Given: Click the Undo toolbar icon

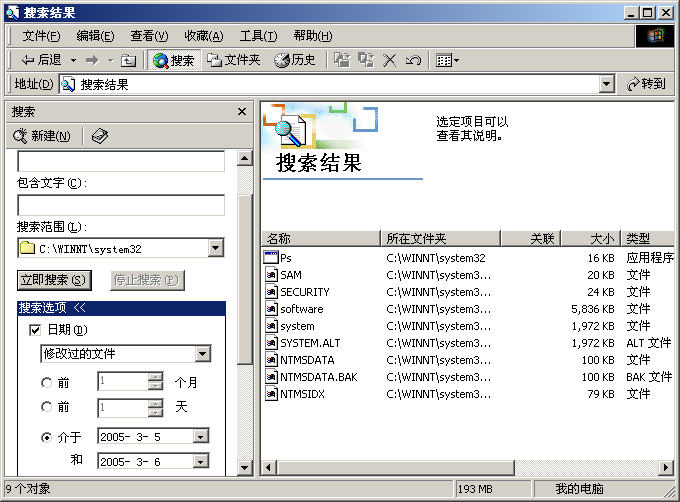Looking at the screenshot, I should (x=413, y=60).
